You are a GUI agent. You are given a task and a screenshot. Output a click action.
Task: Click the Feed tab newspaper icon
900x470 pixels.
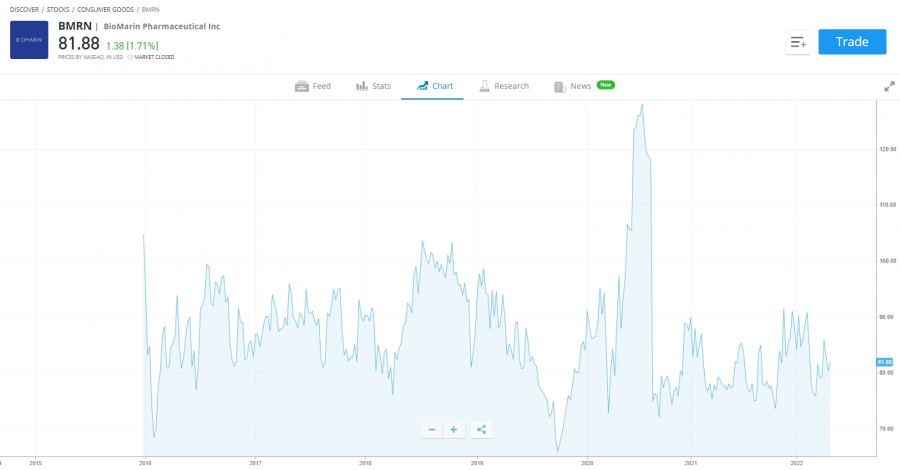[302, 87]
